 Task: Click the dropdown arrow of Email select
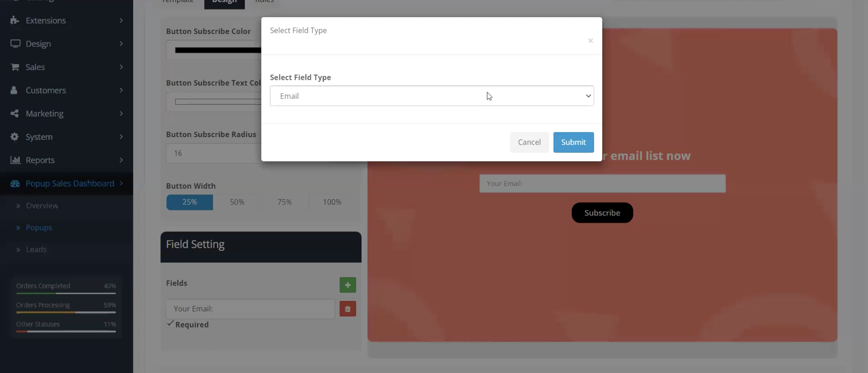[x=588, y=96]
